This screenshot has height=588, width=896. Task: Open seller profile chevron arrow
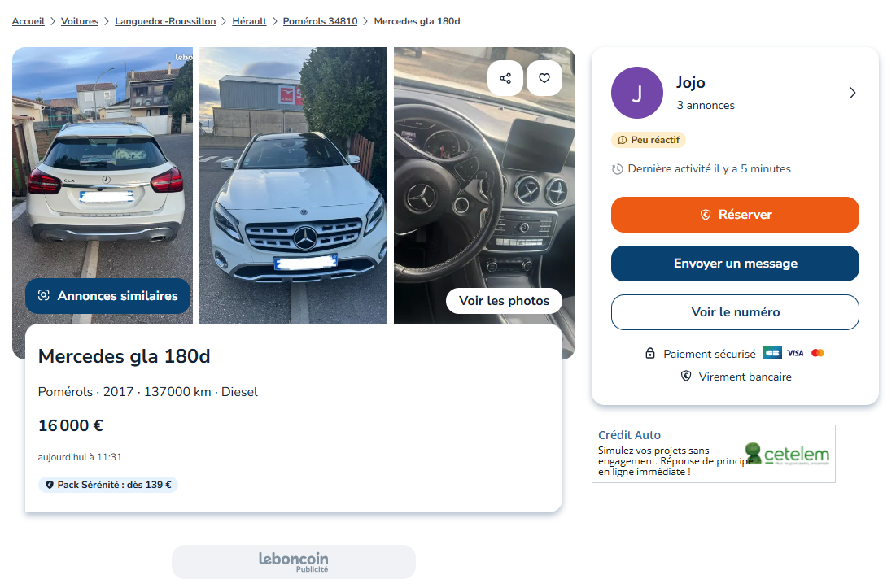click(852, 93)
